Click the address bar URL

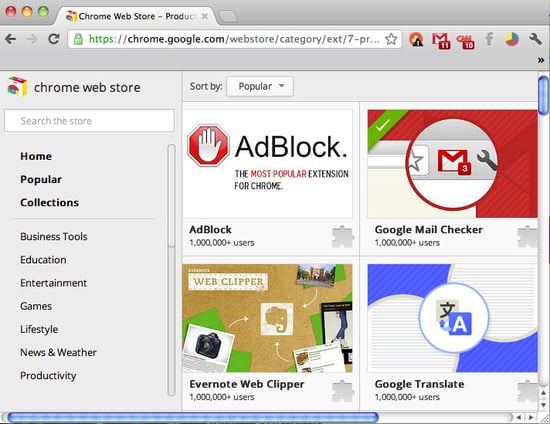234,39
